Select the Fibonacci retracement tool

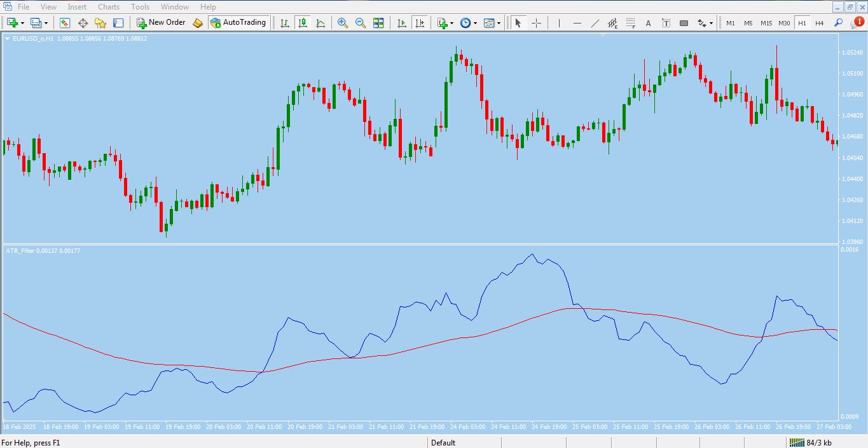pyautogui.click(x=630, y=23)
